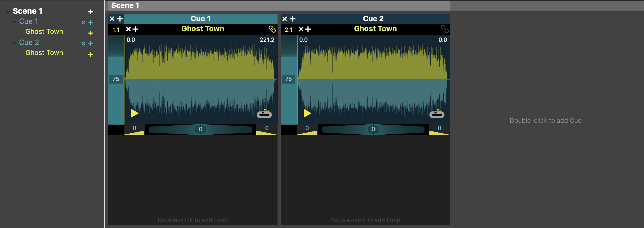Collapse the Cue 1 tree row

pyautogui.click(x=14, y=22)
